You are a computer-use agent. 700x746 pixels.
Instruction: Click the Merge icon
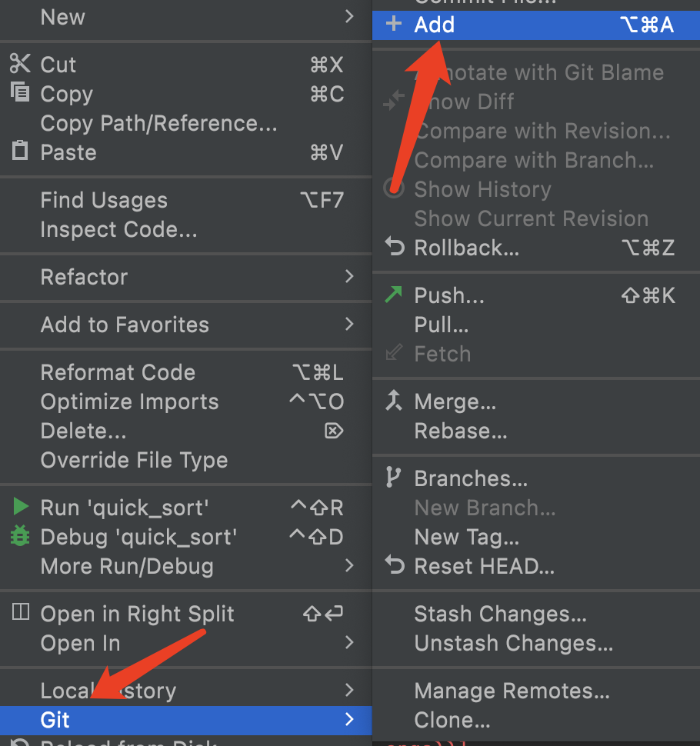click(394, 401)
